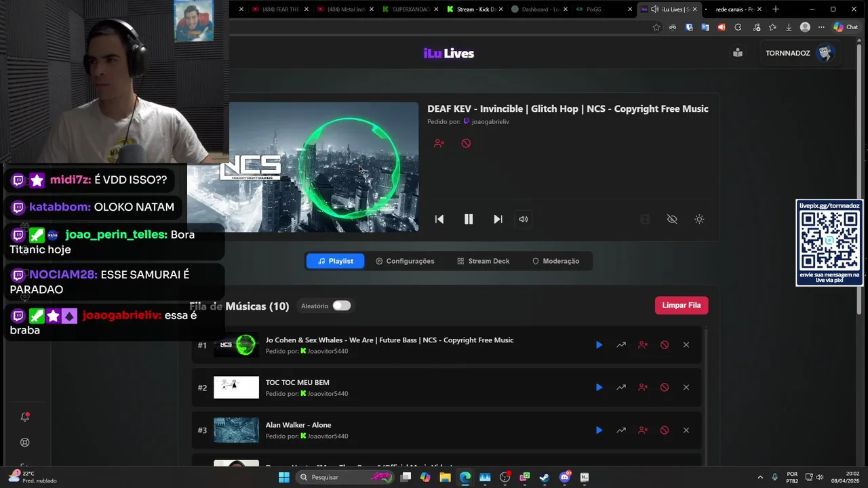Viewport: 868px width, 488px height.
Task: Show hidden system tray icons
Action: (759, 477)
